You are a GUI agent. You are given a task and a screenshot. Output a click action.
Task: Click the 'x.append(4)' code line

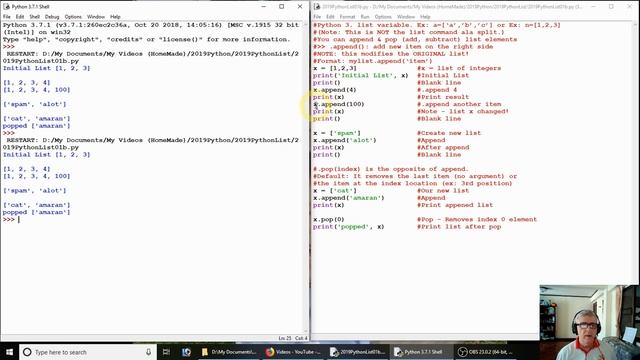point(335,90)
